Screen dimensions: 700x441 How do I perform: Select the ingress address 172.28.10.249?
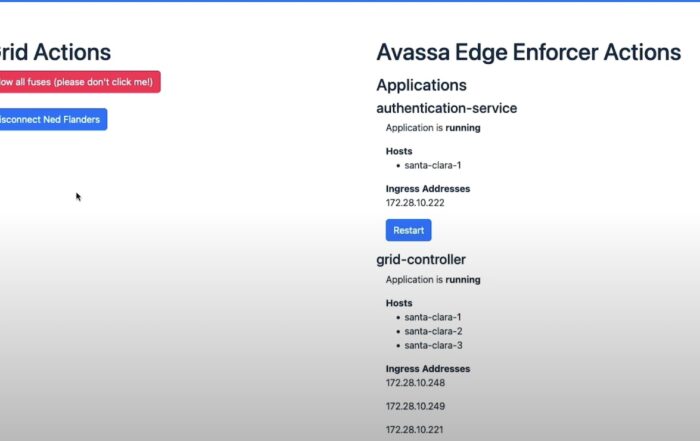click(415, 406)
